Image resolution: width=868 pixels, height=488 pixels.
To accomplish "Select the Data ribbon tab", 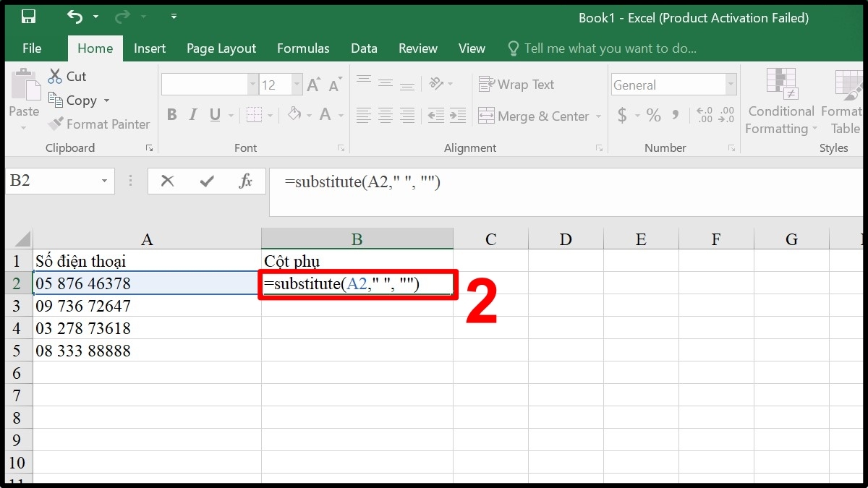I will click(x=364, y=48).
